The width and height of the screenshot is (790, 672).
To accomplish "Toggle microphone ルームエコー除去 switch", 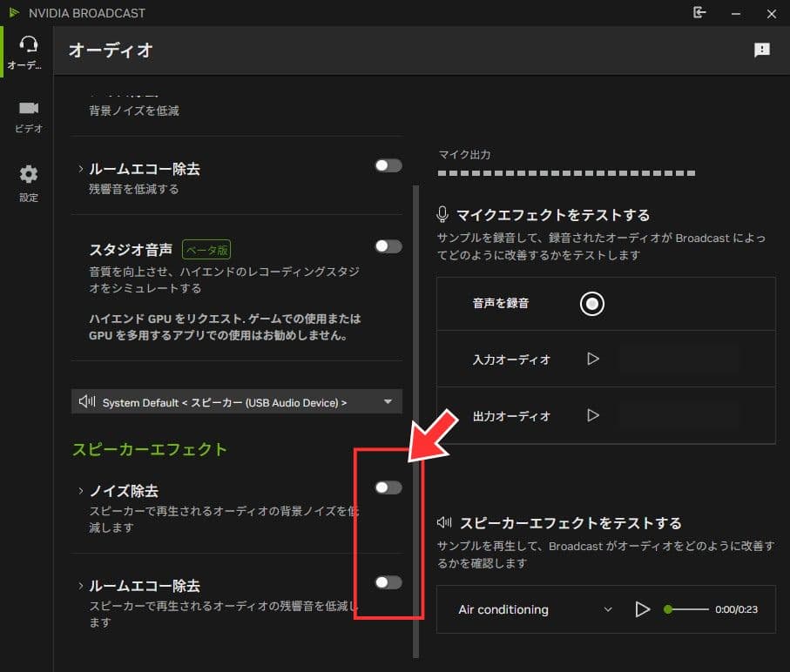I will tap(388, 165).
